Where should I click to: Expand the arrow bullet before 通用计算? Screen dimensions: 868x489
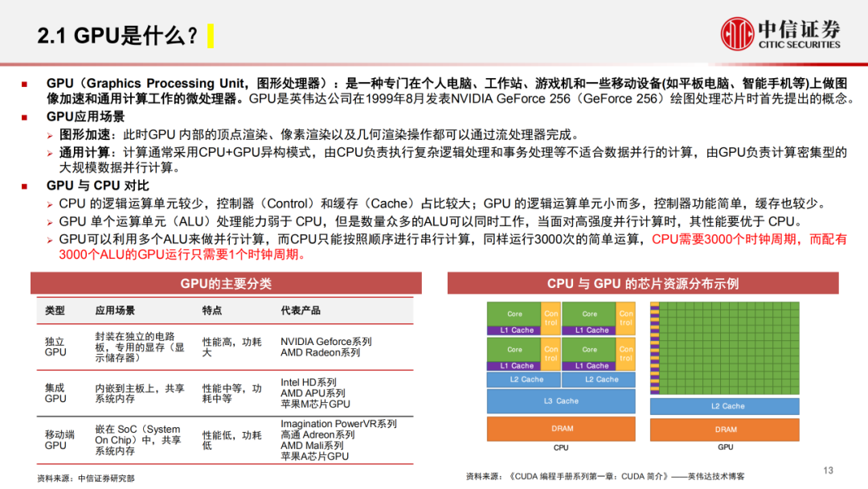(x=48, y=152)
